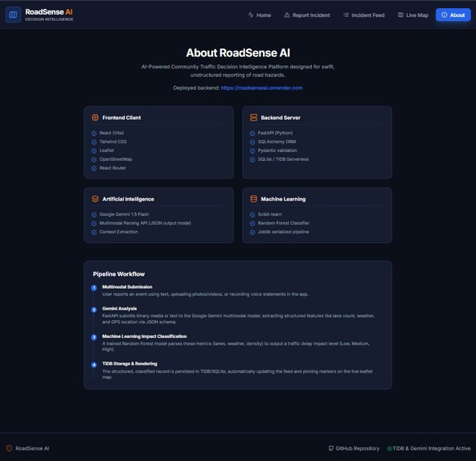Image resolution: width=476 pixels, height=461 pixels.
Task: Switch to the Live Map page
Action: click(412, 14)
